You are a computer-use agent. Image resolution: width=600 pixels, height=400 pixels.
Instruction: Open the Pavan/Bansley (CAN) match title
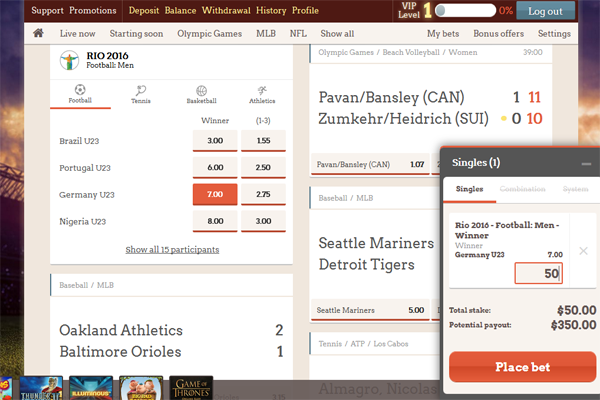[x=391, y=97]
